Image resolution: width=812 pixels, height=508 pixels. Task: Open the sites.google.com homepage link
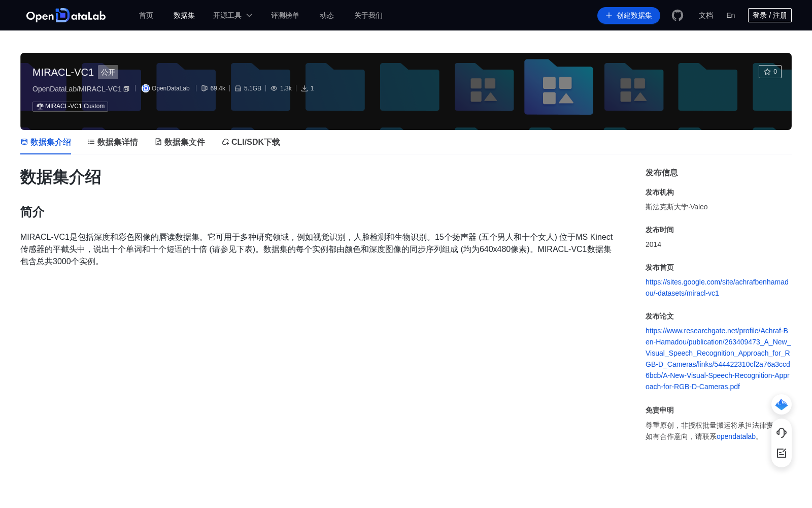717,288
